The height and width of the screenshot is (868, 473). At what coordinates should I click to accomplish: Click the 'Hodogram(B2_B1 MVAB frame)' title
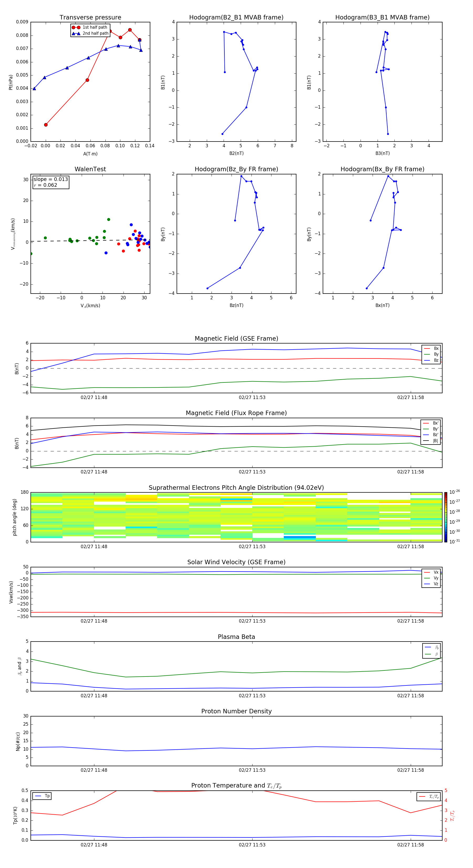(236, 18)
